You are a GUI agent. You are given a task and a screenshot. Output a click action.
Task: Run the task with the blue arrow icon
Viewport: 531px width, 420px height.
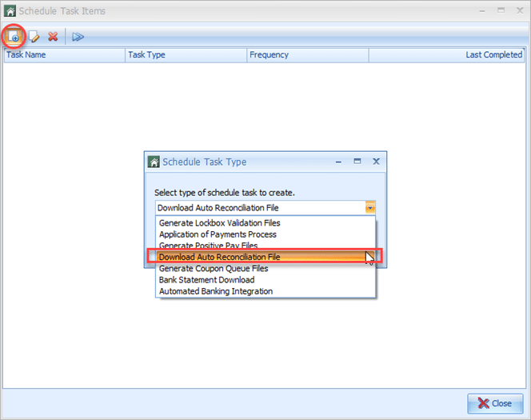tap(78, 37)
